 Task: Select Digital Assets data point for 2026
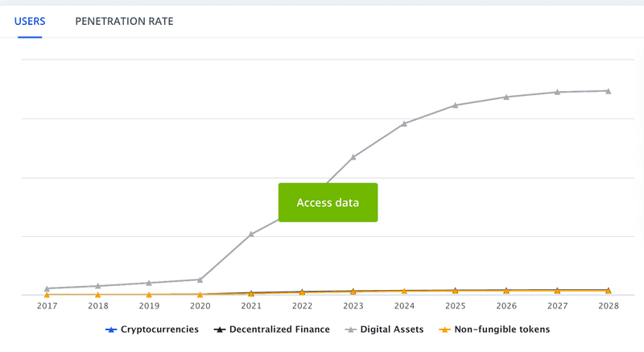506,97
